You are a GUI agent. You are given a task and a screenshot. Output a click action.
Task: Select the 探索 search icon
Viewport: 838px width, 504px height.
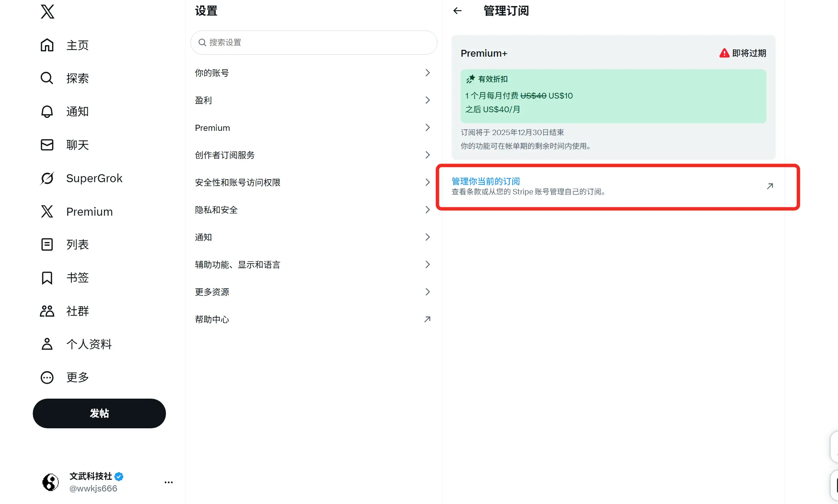[47, 78]
